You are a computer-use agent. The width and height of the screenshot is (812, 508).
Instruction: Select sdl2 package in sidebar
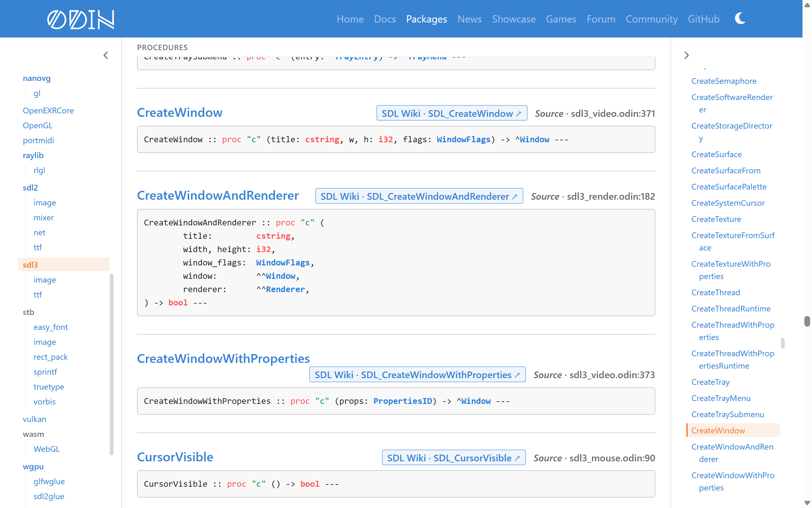point(30,187)
